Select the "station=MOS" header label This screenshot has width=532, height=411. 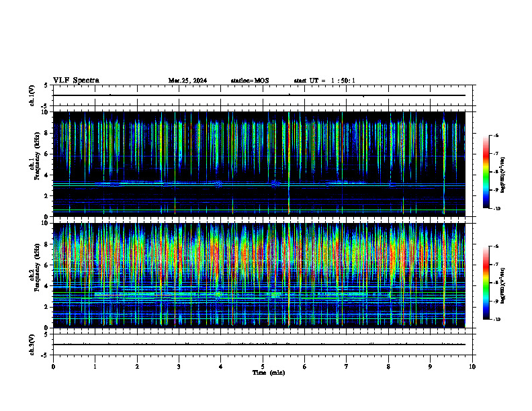(250, 81)
